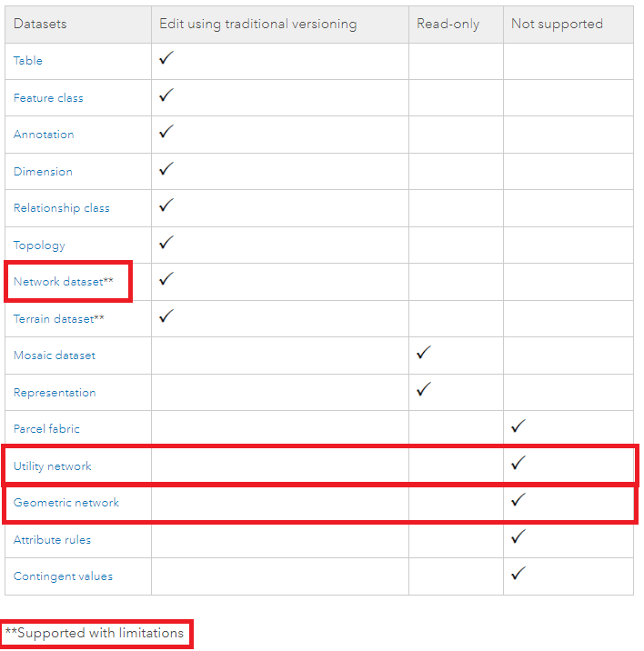Click the Topology link

[39, 245]
